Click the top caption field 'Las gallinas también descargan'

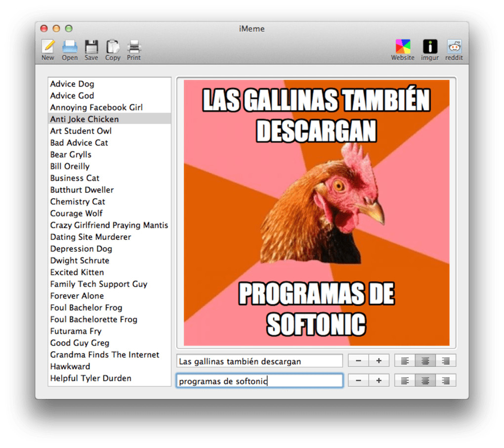tap(259, 361)
